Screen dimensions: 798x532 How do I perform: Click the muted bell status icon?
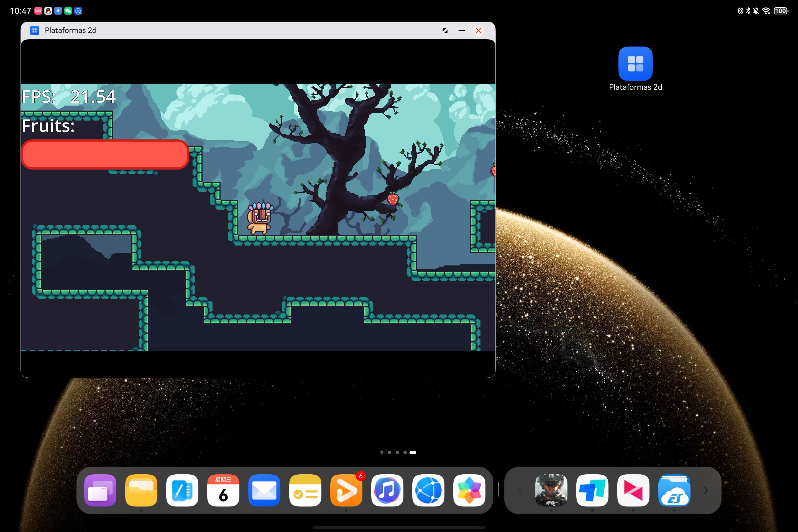[756, 11]
